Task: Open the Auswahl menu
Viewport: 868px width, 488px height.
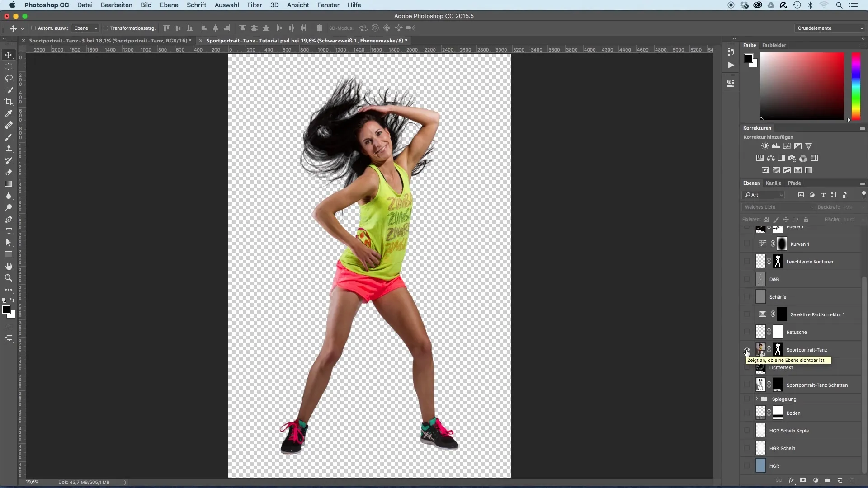Action: tap(226, 5)
